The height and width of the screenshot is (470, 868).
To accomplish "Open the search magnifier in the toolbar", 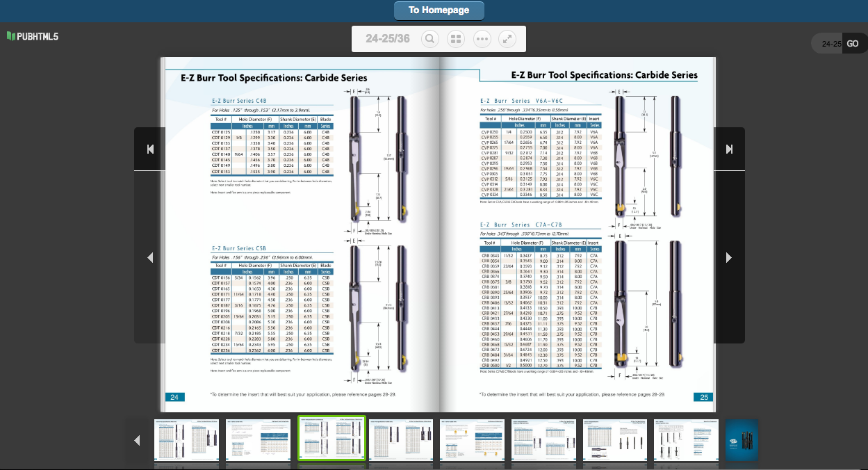I will point(430,39).
